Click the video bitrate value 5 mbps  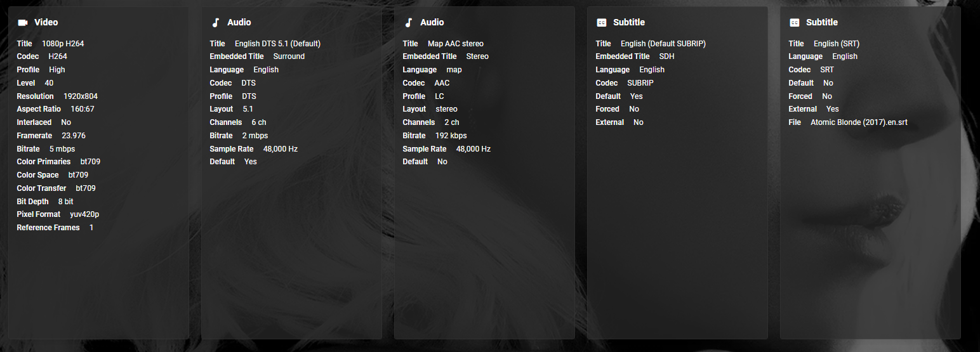coord(62,149)
